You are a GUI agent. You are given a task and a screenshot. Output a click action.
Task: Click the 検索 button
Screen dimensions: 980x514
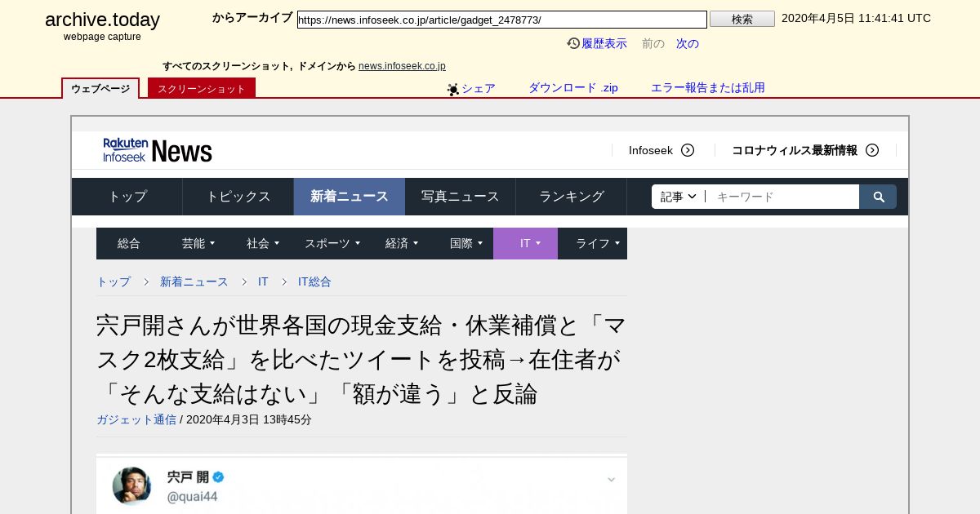(742, 19)
